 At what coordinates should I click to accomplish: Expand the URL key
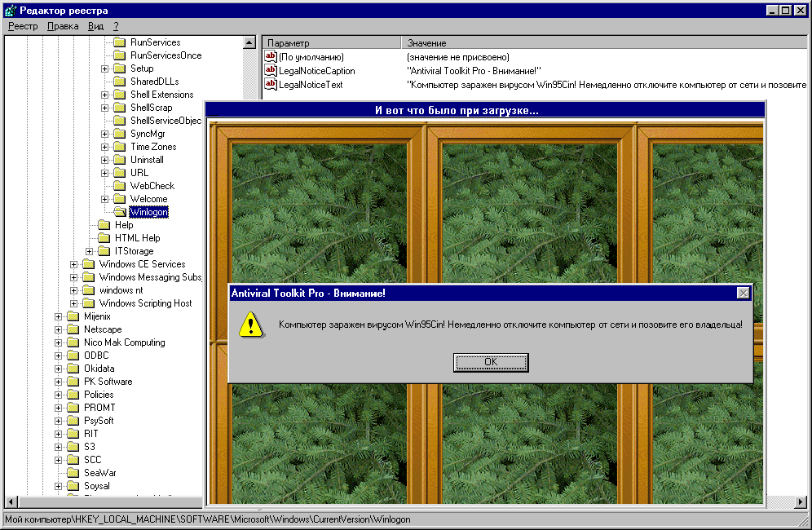pyautogui.click(x=104, y=173)
